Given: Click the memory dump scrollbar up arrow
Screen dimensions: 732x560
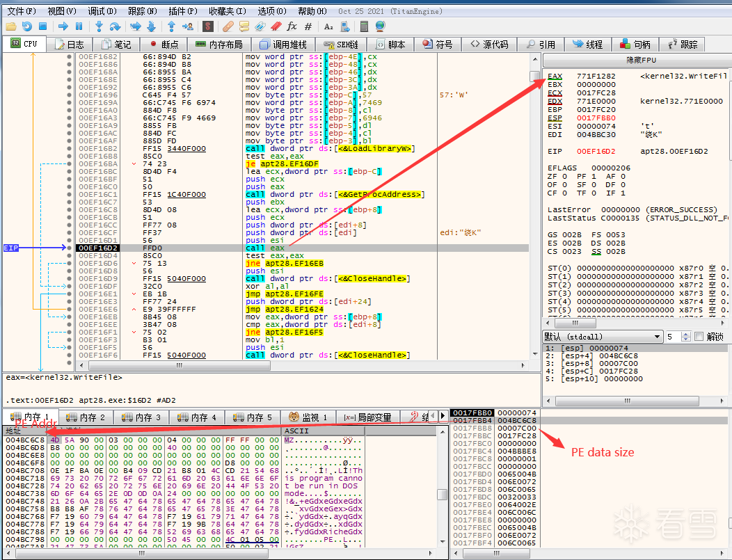Looking at the screenshot, I should click(443, 432).
